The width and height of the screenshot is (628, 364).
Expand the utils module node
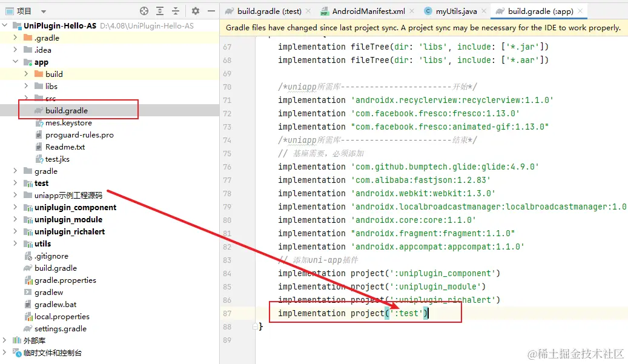pyautogui.click(x=15, y=243)
